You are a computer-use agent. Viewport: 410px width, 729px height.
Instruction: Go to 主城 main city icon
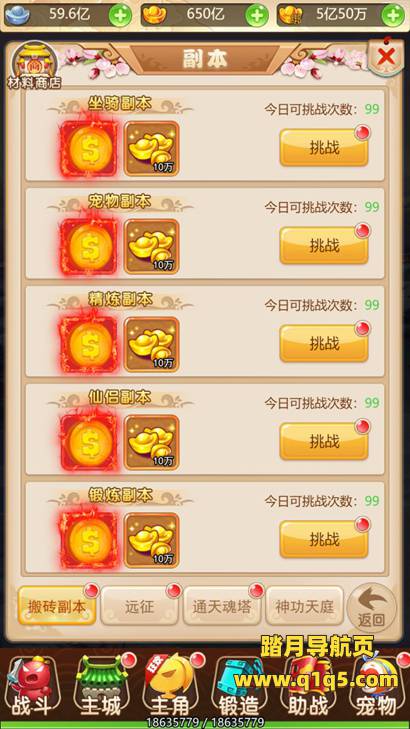pyautogui.click(x=101, y=687)
